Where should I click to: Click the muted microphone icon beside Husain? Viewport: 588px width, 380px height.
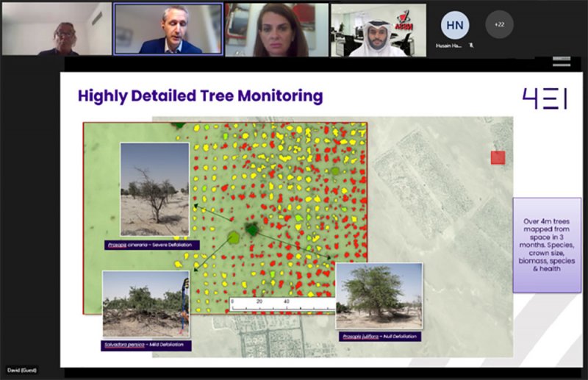tap(471, 46)
